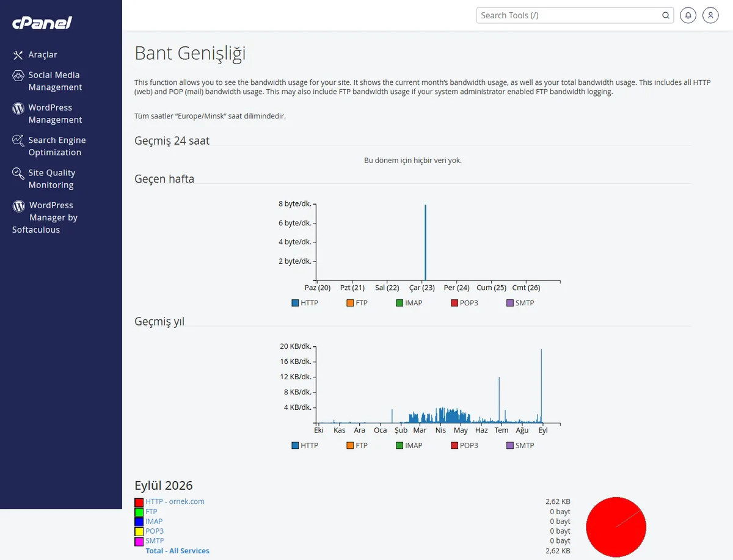This screenshot has height=560, width=733.
Task: Toggle SMTP legend in Geçen hafta chart
Action: point(520,303)
